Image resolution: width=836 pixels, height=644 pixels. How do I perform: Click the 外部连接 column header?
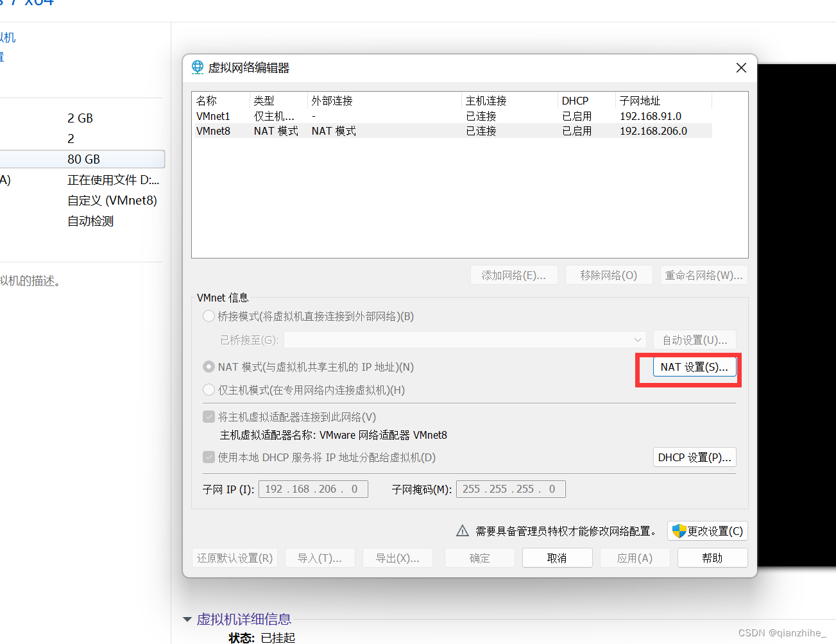[384, 101]
